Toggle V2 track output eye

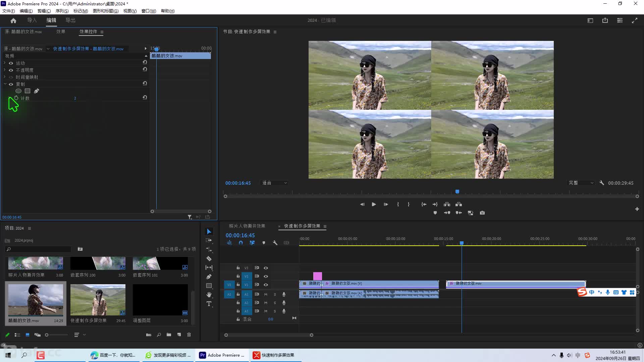click(x=266, y=276)
